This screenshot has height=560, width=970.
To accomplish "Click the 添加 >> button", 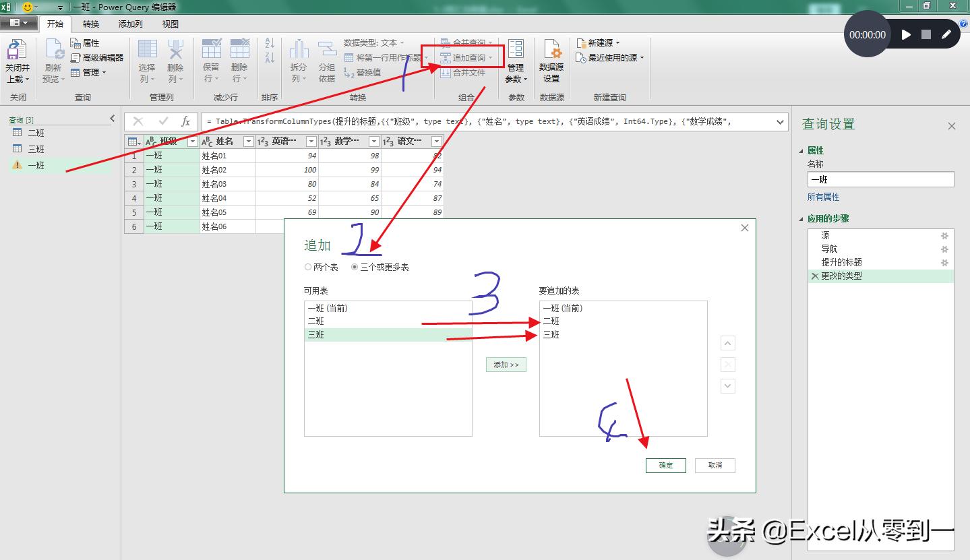I will point(506,364).
